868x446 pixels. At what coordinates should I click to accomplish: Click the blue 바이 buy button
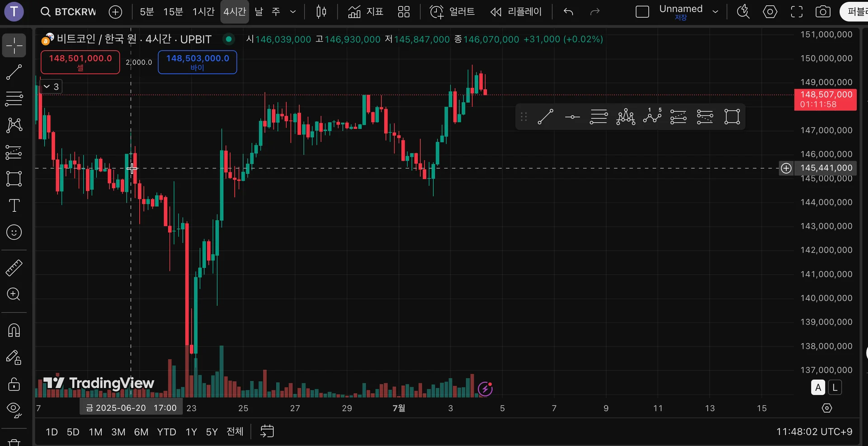(198, 62)
